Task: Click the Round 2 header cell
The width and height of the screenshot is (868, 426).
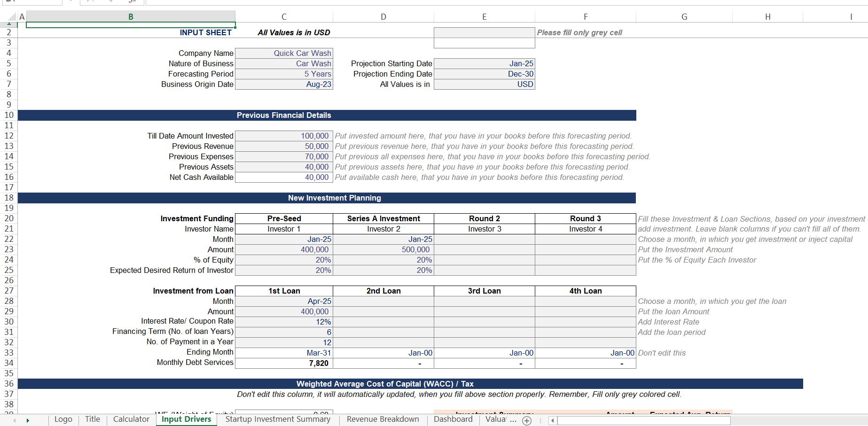Action: click(x=485, y=218)
